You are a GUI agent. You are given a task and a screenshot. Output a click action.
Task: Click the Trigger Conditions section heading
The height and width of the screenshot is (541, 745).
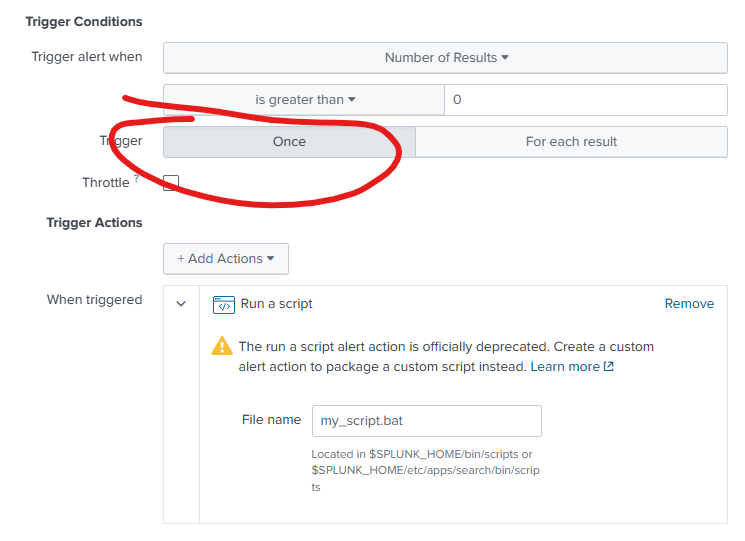[x=84, y=22]
